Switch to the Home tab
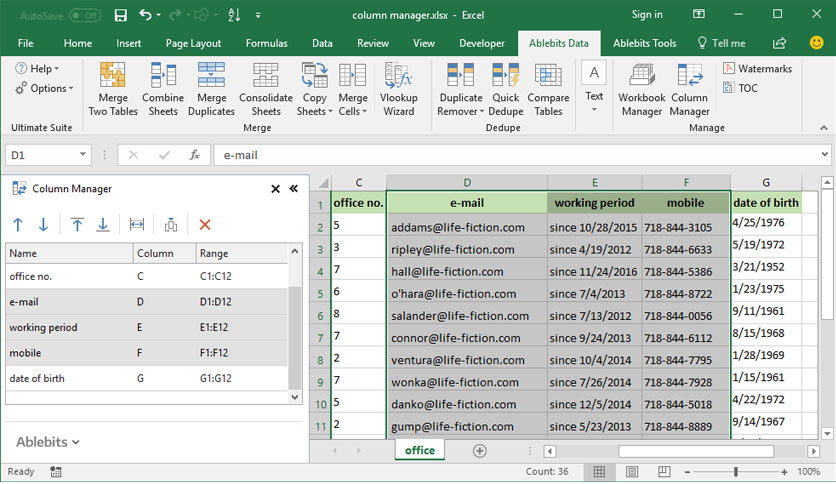836x484 pixels. pos(78,43)
